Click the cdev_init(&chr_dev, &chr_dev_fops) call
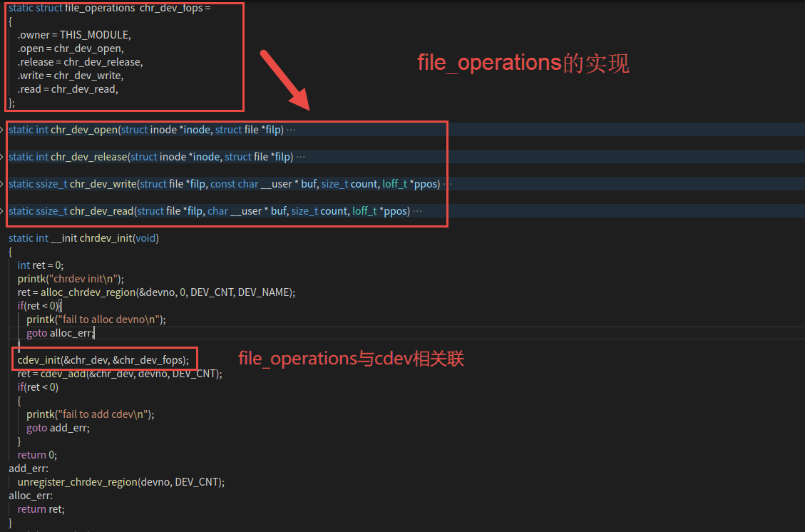 coord(103,360)
